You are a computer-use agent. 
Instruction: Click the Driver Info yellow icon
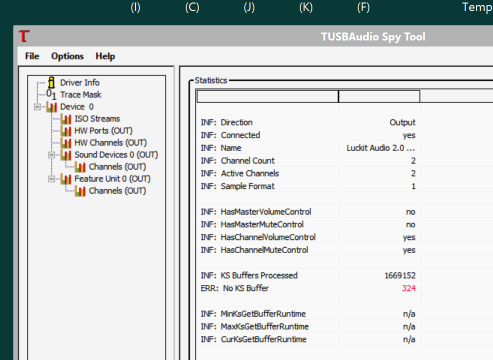coord(52,82)
